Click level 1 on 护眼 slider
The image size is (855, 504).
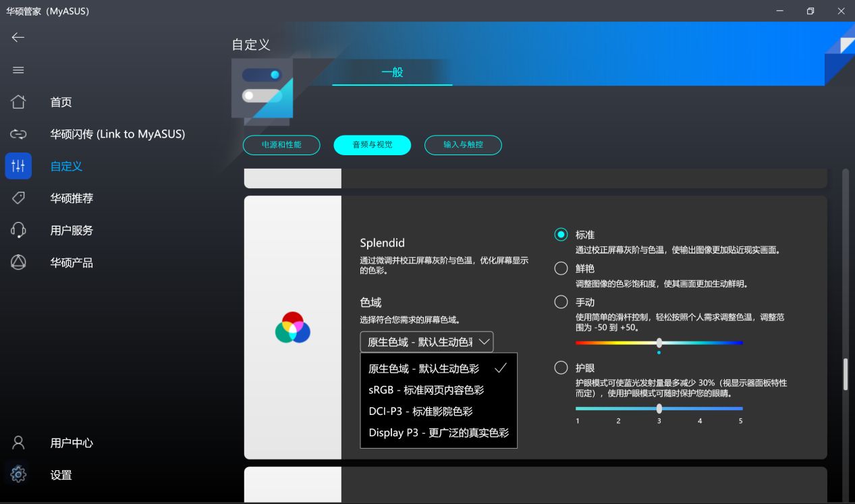[578, 421]
